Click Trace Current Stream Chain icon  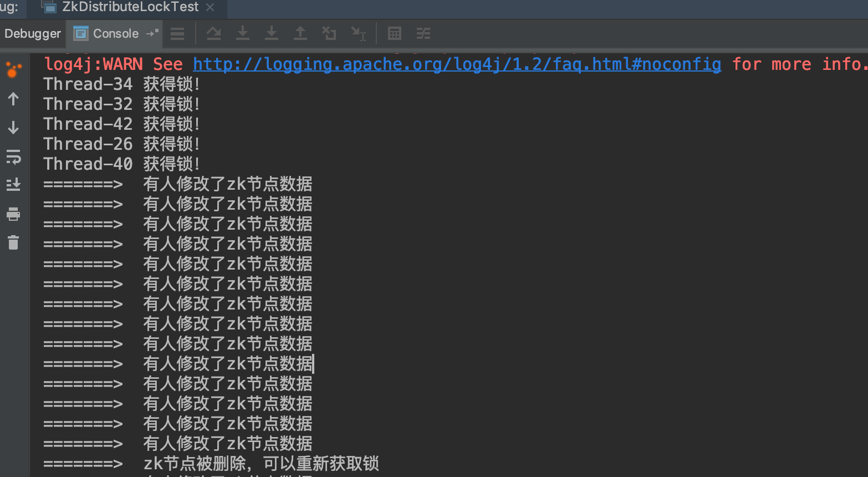pos(423,34)
